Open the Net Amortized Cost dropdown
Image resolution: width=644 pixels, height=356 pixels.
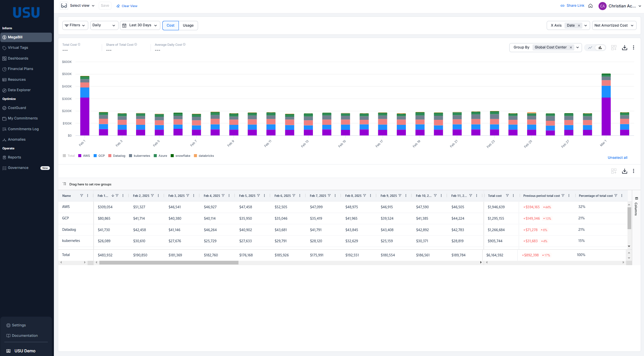tap(614, 26)
